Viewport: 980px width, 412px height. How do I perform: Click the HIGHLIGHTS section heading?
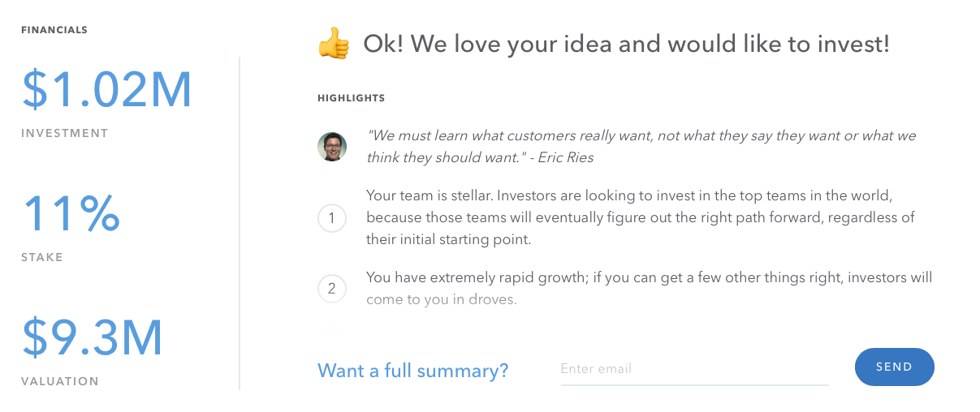click(351, 98)
